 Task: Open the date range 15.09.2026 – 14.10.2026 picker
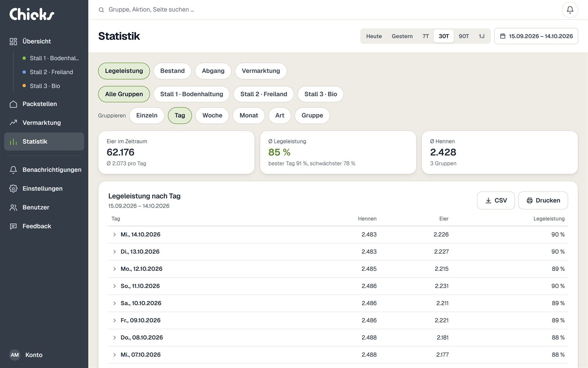coord(536,36)
